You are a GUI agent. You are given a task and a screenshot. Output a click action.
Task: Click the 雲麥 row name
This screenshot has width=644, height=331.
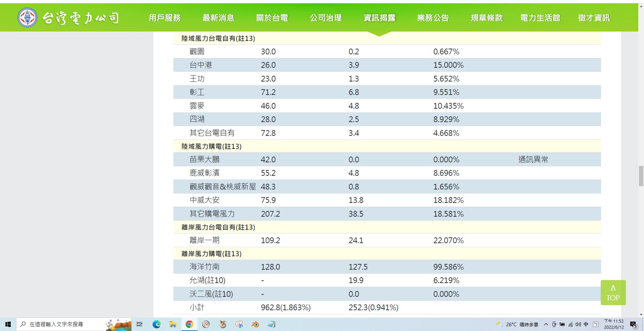(197, 106)
